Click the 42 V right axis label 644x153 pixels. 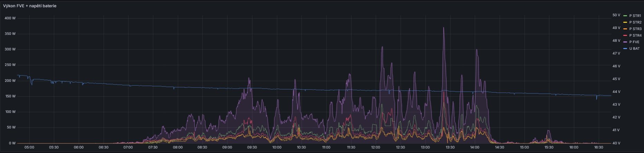pyautogui.click(x=616, y=117)
